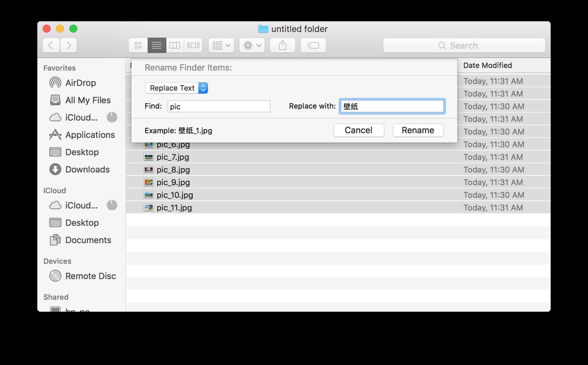Toggle list view in the toolbar
Screen dimensions: 588x365
156,45
